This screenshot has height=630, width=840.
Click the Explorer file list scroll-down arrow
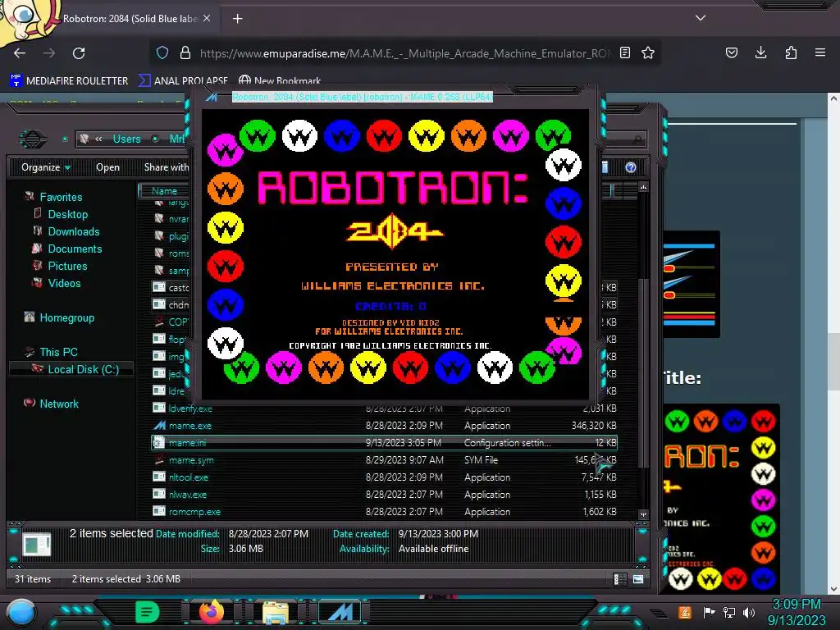click(643, 514)
